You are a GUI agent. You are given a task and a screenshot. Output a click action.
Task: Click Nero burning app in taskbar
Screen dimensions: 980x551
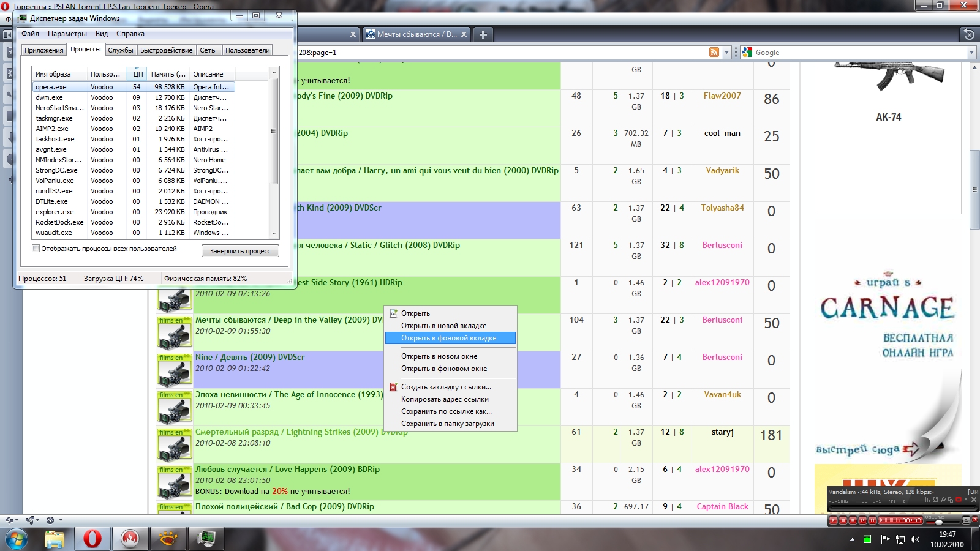click(130, 539)
